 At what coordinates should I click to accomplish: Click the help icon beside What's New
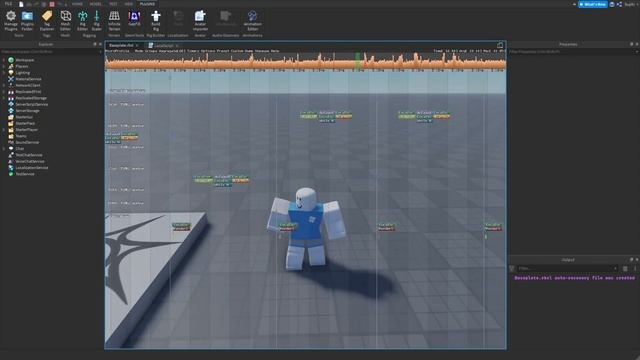612,4
